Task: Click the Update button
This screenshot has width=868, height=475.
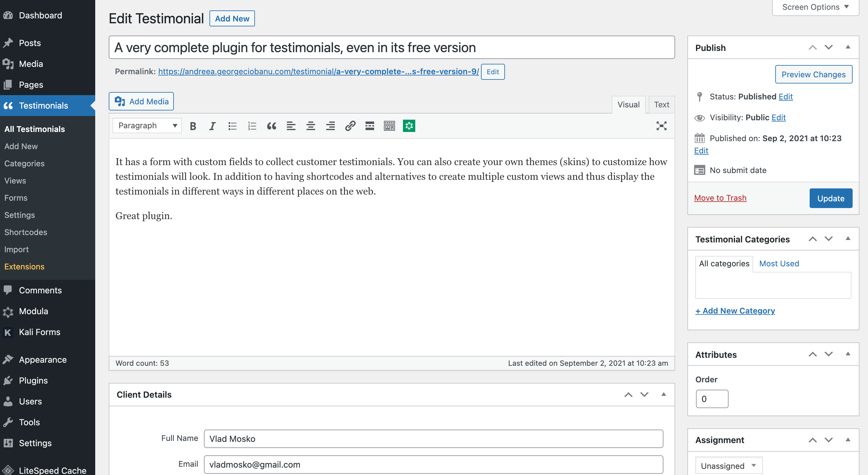Action: point(831,198)
